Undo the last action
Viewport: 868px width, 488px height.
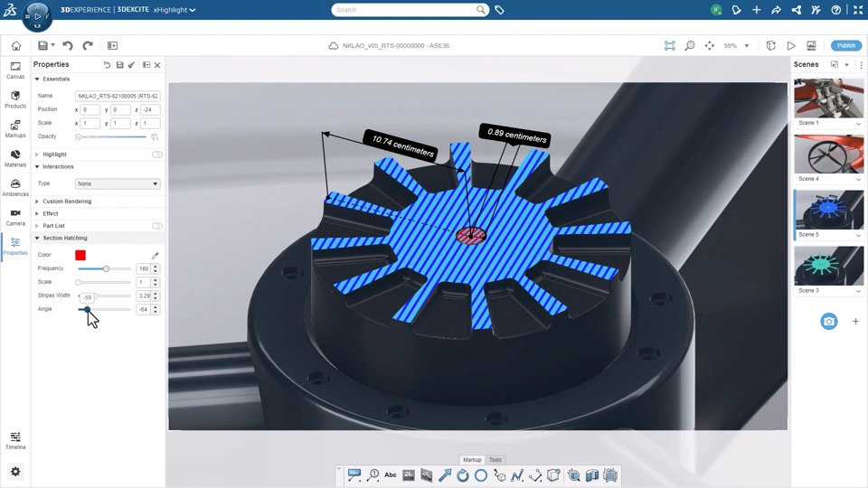[68, 45]
